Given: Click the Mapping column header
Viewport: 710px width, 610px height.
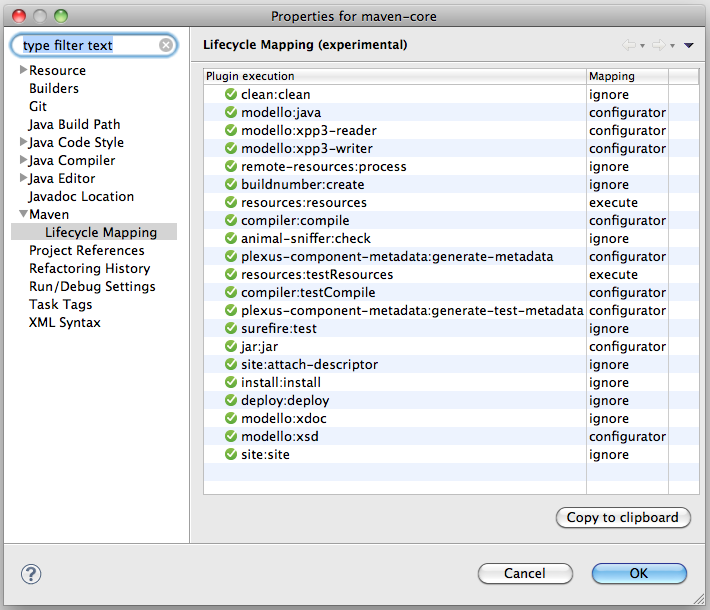Looking at the screenshot, I should pos(628,76).
